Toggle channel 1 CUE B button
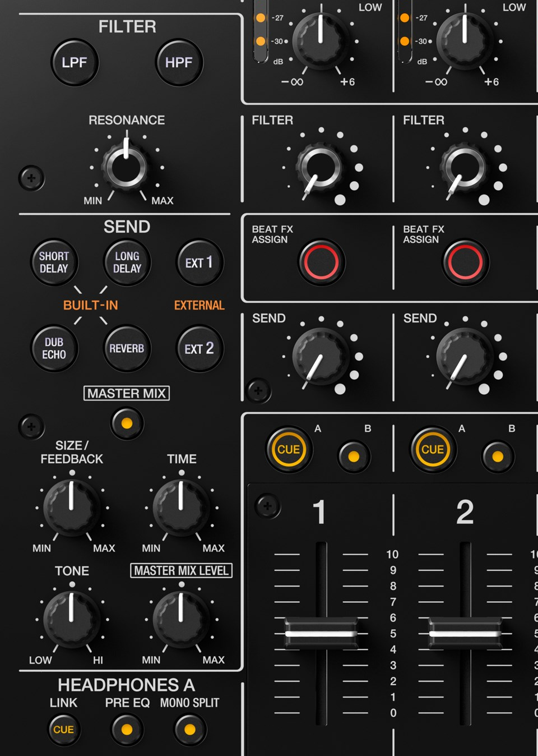Screen dimensions: 538x756 (354, 457)
